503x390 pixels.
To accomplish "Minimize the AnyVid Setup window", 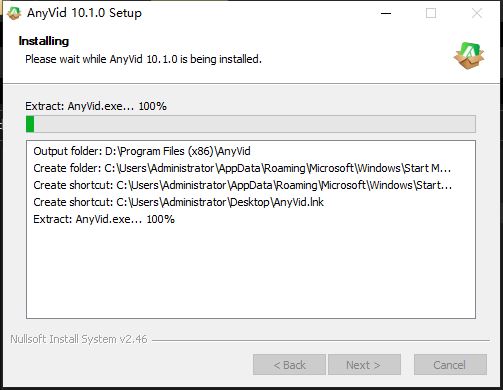I will click(386, 13).
